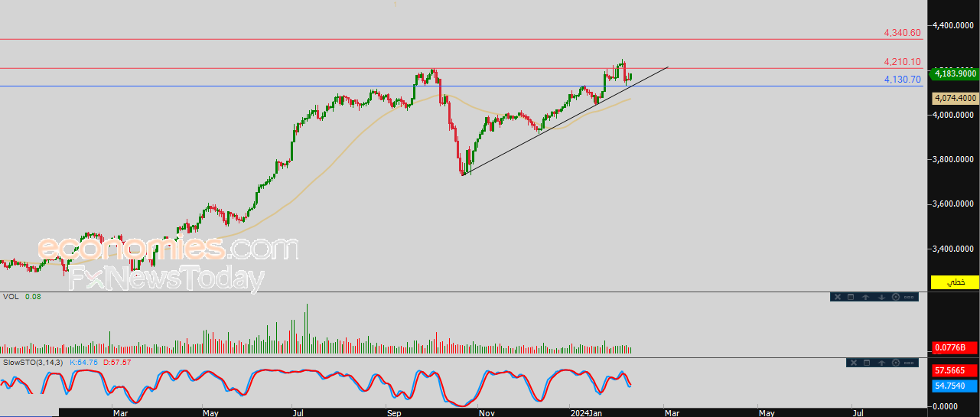980x417 pixels.
Task: Click the red D value tag 57.5665
Action: tap(955, 370)
